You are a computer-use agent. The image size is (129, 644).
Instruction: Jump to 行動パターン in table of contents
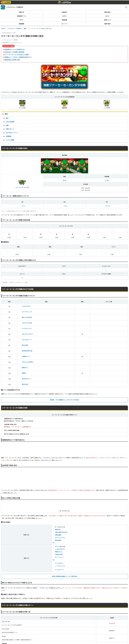(x=10, y=129)
